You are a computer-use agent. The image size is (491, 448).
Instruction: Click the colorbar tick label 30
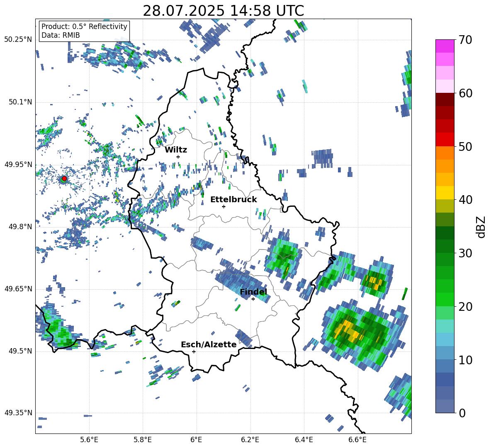465,253
